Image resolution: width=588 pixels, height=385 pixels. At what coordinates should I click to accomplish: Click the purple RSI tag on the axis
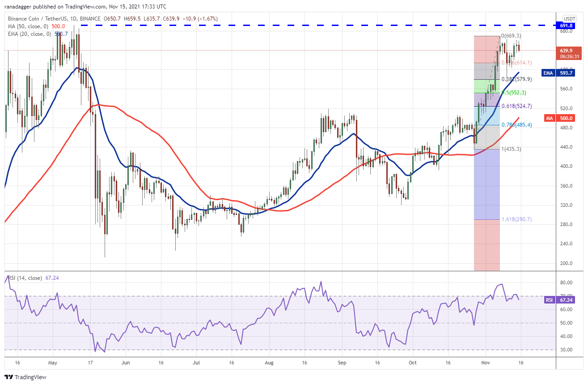tap(550, 300)
